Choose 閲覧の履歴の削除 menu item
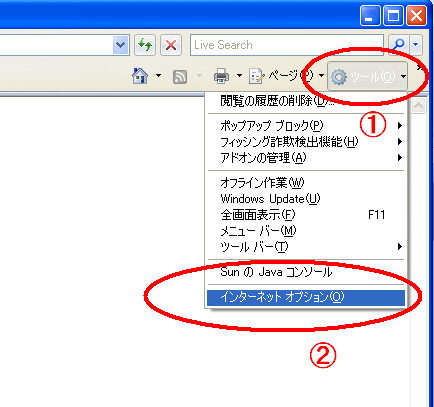 click(306, 101)
